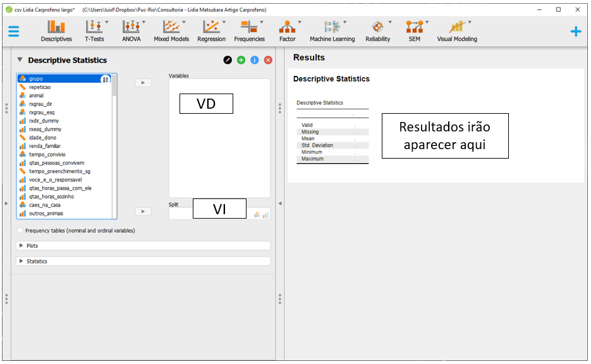The height and width of the screenshot is (364, 591).
Task: Open the Frequencies analysis menu
Action: coord(250,30)
